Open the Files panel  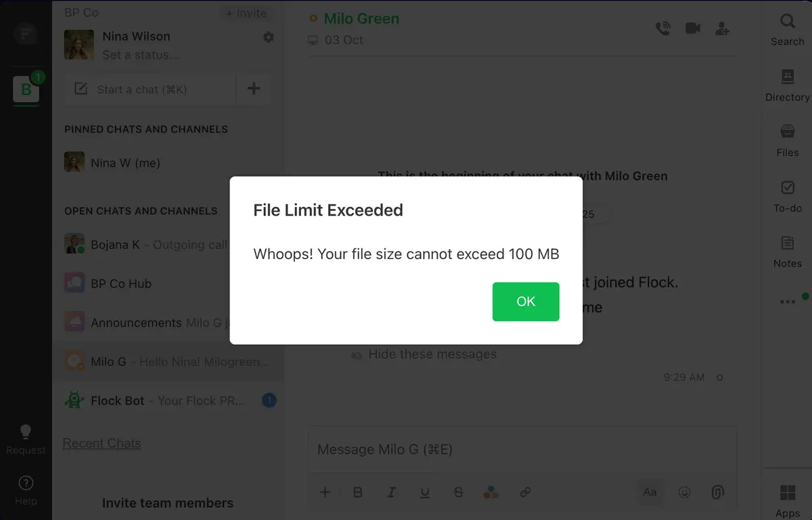[x=786, y=140]
